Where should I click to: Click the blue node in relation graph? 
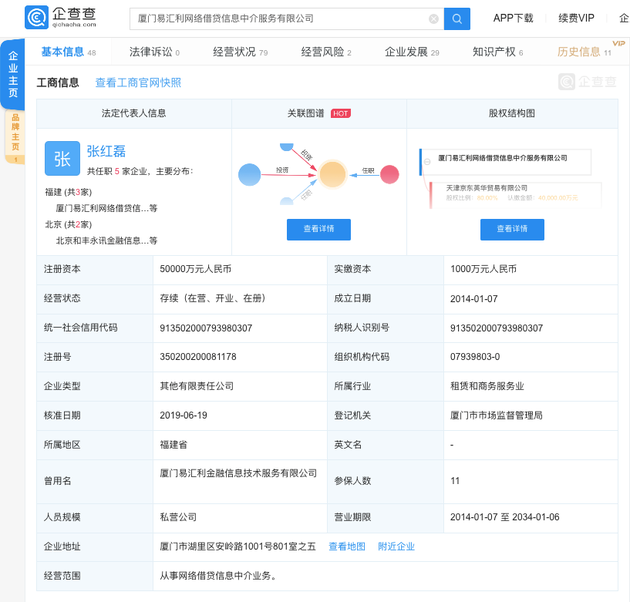click(249, 176)
